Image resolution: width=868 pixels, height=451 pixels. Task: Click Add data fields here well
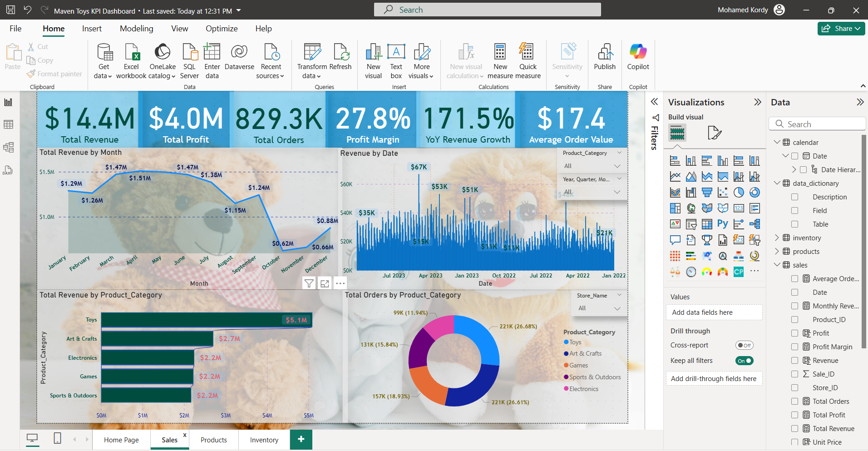pos(714,312)
